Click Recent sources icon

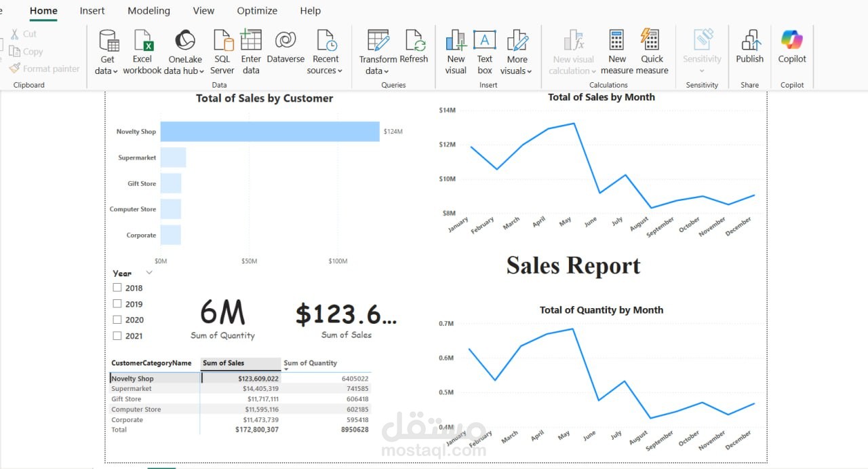(326, 41)
